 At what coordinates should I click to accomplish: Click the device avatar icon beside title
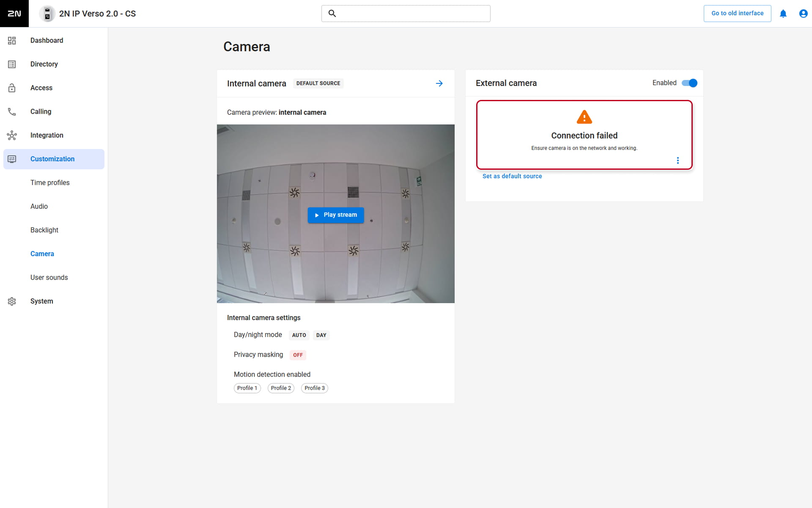pyautogui.click(x=47, y=14)
